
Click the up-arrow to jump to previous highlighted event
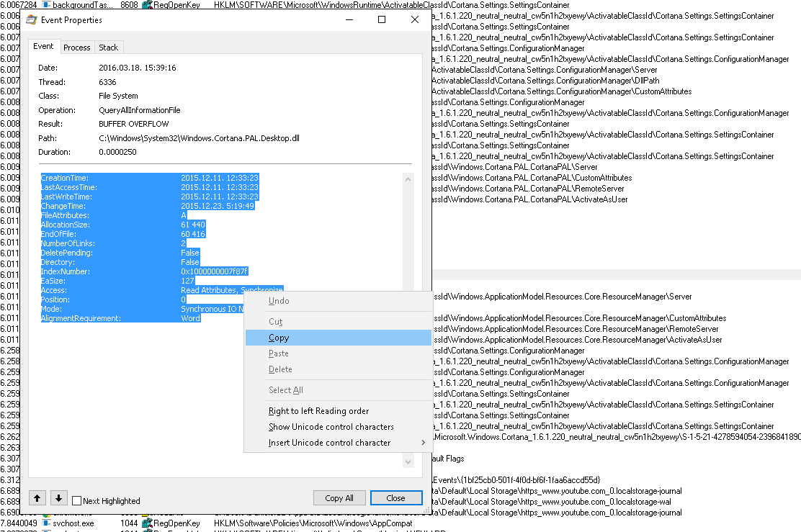(37, 497)
